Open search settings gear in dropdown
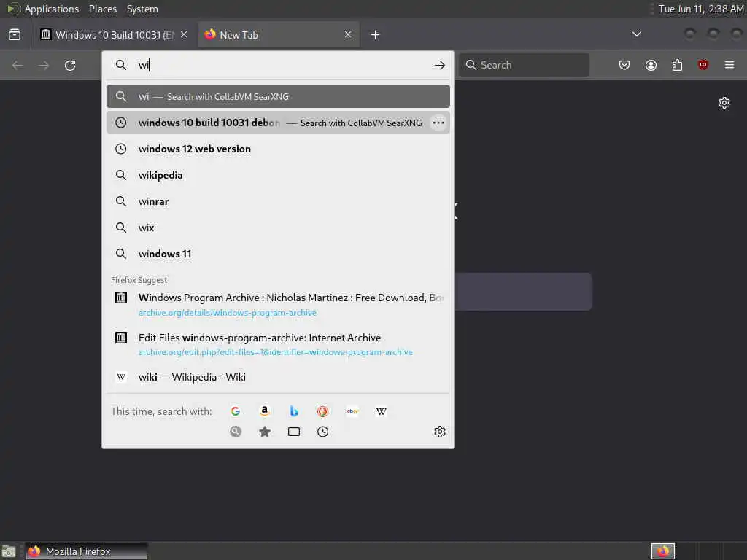Screen dimensions: 747x560 pyautogui.click(x=440, y=432)
